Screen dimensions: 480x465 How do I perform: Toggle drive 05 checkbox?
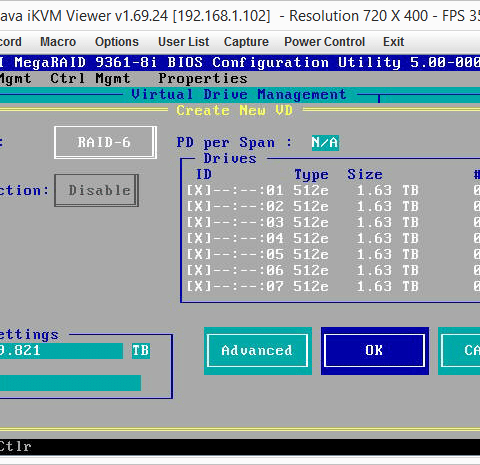click(199, 254)
